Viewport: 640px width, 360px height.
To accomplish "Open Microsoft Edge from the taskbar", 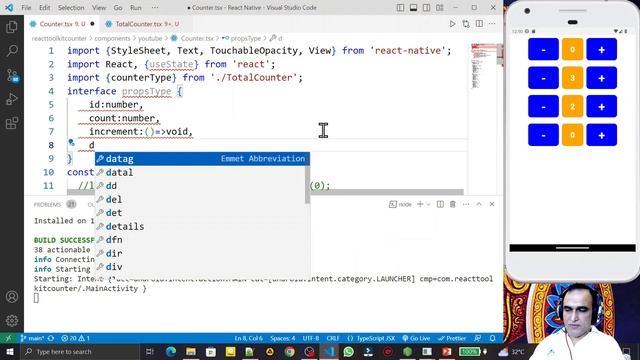I will pos(171,351).
